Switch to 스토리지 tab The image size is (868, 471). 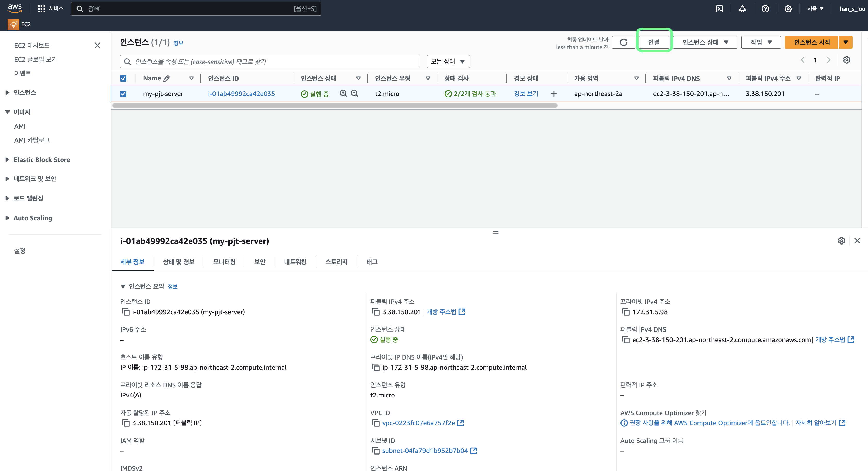pos(336,261)
